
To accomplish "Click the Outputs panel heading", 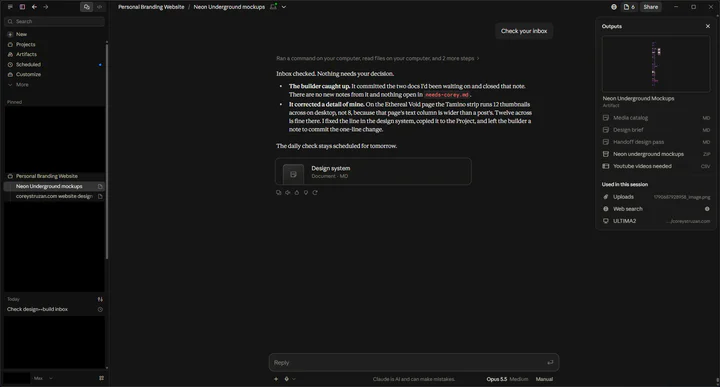I will click(x=612, y=26).
